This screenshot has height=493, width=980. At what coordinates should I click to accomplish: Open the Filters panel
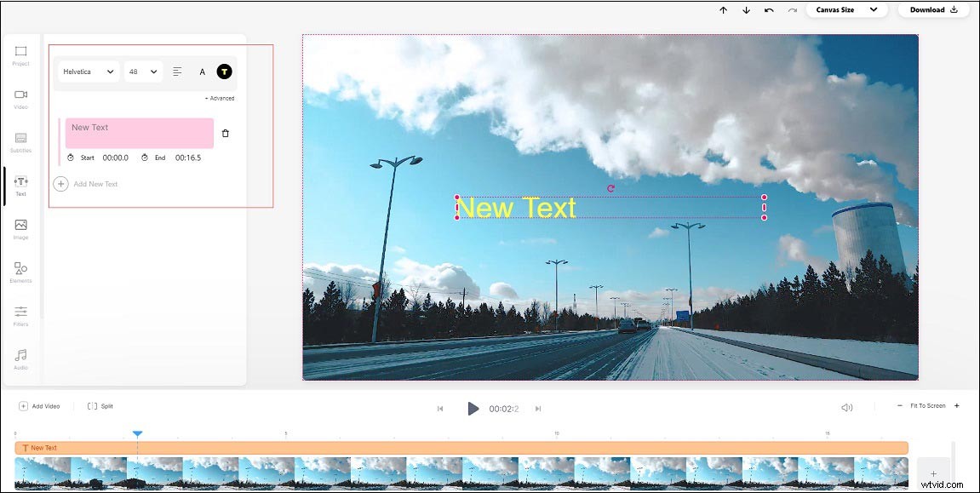pos(20,317)
